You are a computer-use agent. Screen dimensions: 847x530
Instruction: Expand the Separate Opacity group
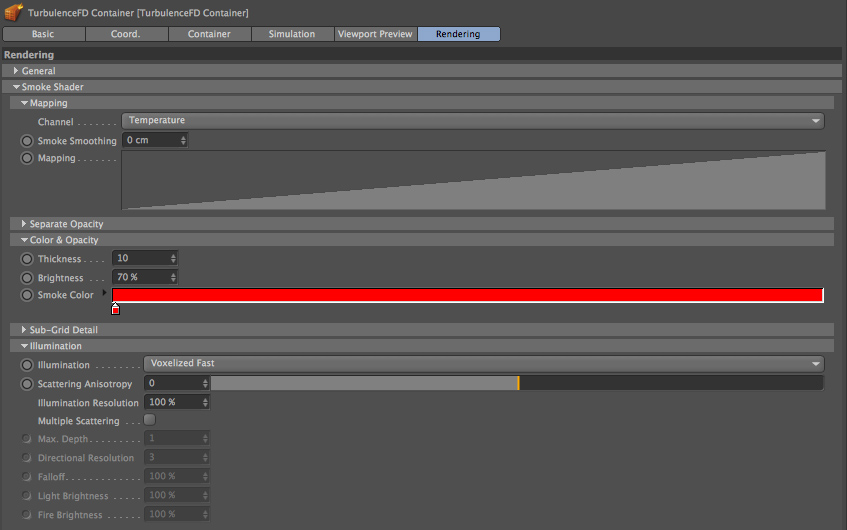(x=24, y=224)
